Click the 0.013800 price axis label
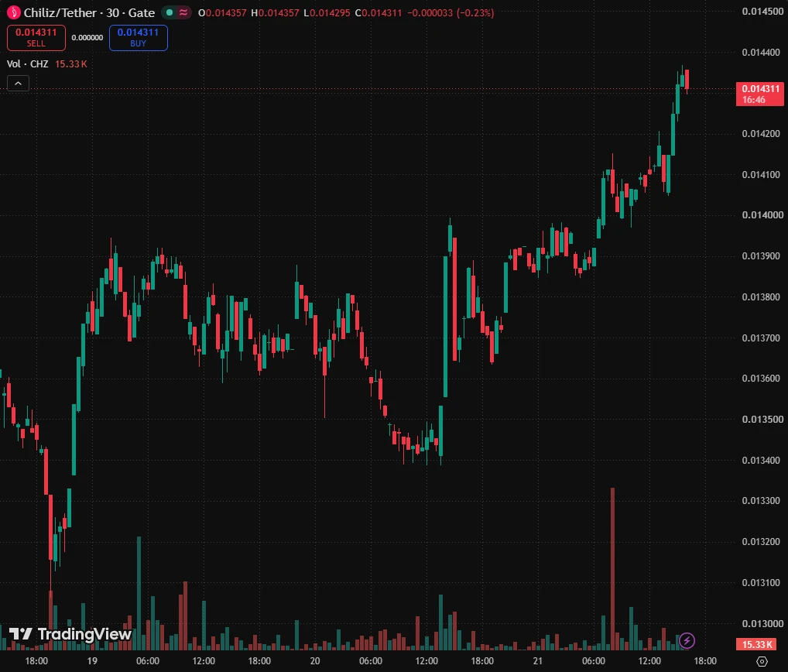The height and width of the screenshot is (672, 788). 762,297
